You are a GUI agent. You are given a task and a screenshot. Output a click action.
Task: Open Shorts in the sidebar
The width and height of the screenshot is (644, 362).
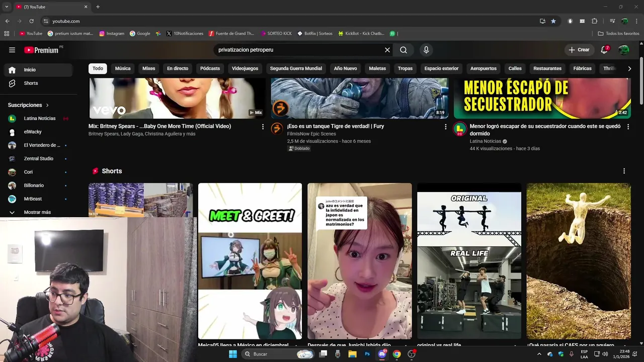38,83
